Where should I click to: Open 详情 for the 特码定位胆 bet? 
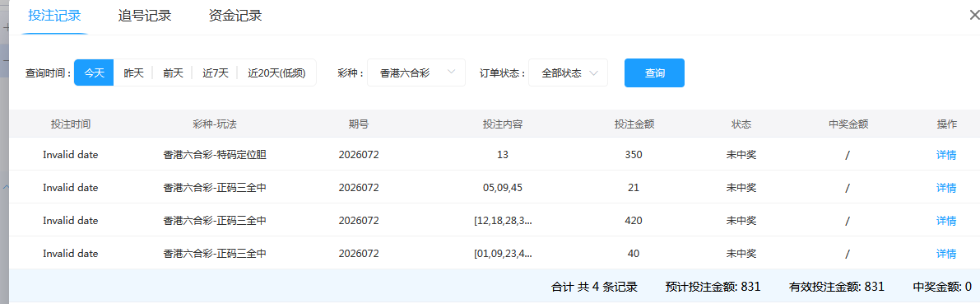[946, 155]
